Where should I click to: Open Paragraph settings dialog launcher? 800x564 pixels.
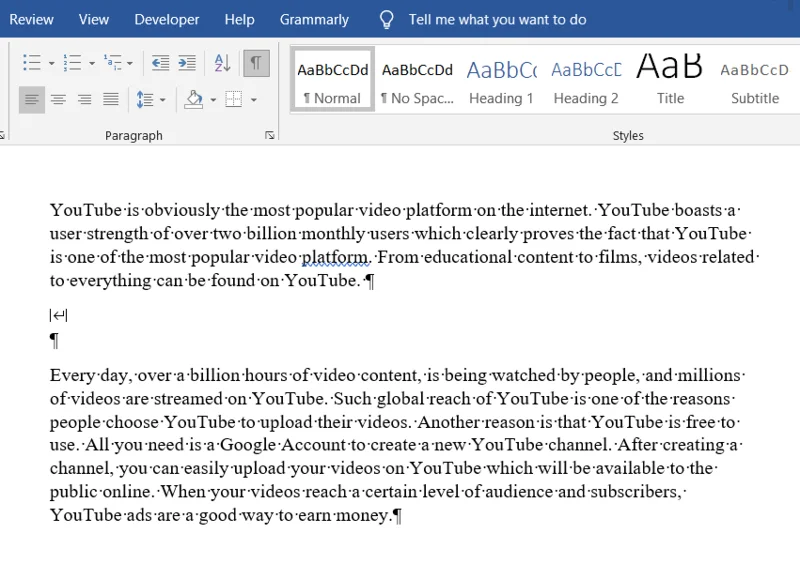pos(269,135)
